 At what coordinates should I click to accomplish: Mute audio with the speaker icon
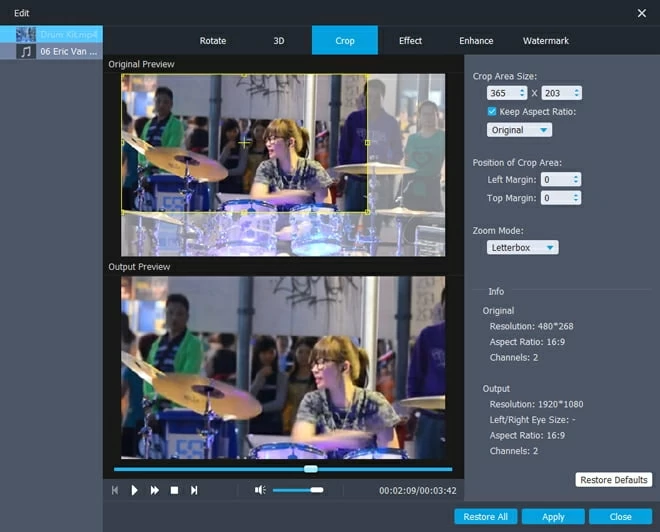[x=260, y=490]
